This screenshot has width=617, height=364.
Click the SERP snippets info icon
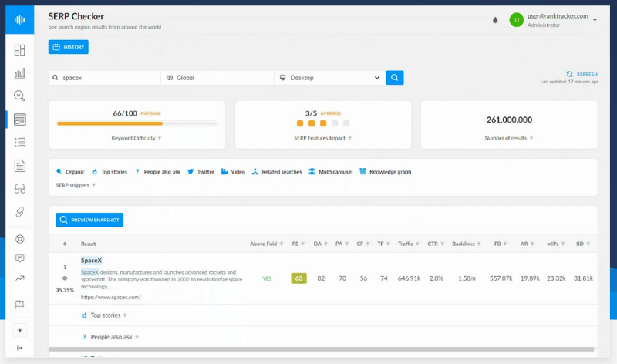coord(93,185)
